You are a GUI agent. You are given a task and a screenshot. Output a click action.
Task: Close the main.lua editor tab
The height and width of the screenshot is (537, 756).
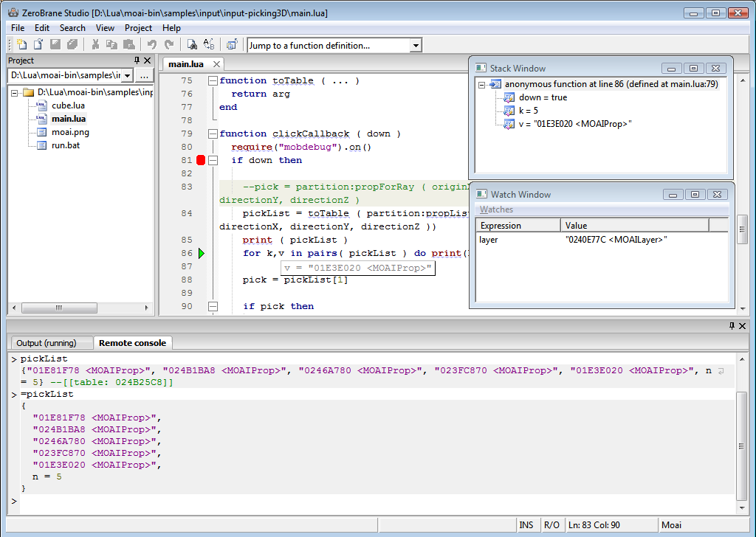click(x=217, y=64)
